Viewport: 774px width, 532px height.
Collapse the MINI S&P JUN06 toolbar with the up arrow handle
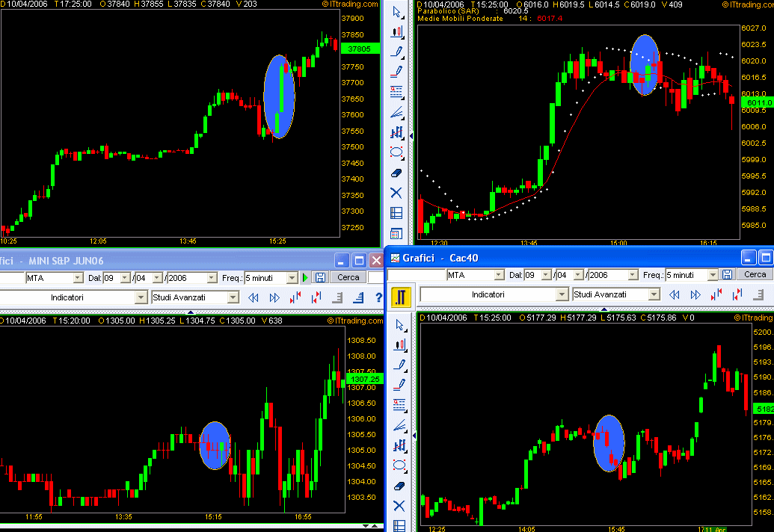[x=191, y=312]
